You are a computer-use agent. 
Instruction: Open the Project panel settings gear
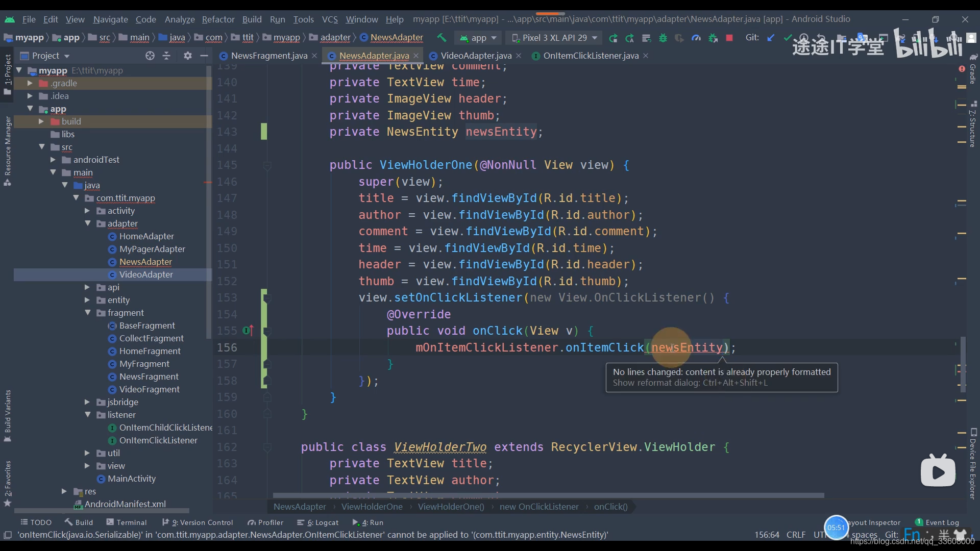(188, 56)
